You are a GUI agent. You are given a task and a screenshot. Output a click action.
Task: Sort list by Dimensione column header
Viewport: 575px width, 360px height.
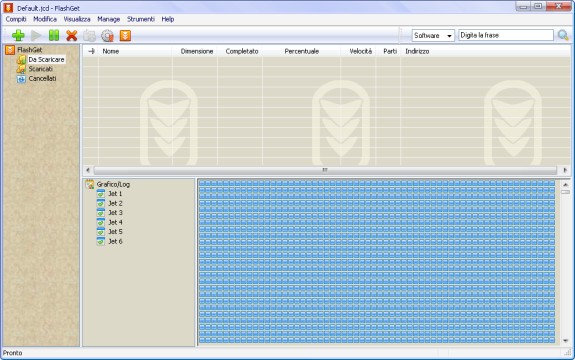click(197, 51)
